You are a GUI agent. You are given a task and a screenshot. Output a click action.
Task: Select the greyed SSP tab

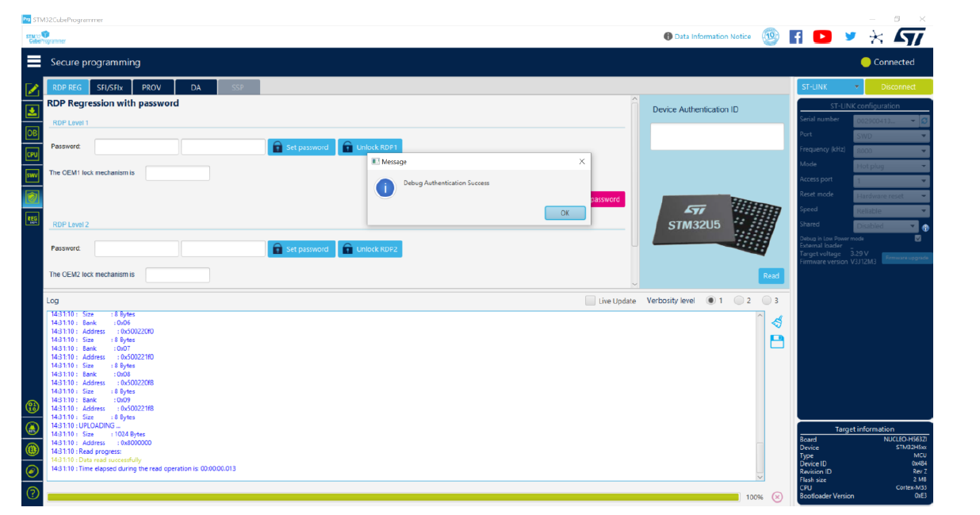[238, 87]
